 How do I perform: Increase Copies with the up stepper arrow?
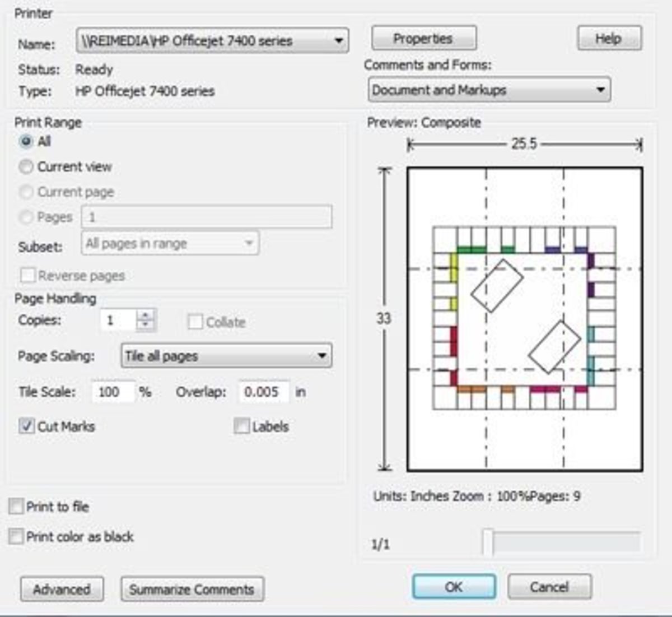click(x=145, y=316)
